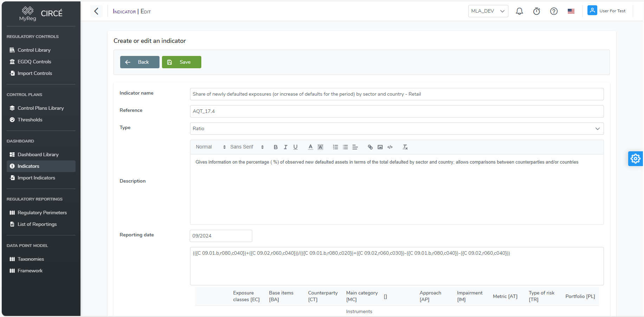Clear text formatting in editor
The height and width of the screenshot is (317, 644).
405,147
